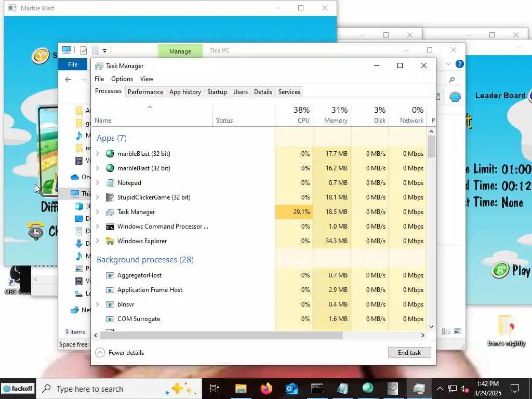This screenshot has width=532, height=399.
Task: Switch to the Performance tab
Action: tap(145, 92)
